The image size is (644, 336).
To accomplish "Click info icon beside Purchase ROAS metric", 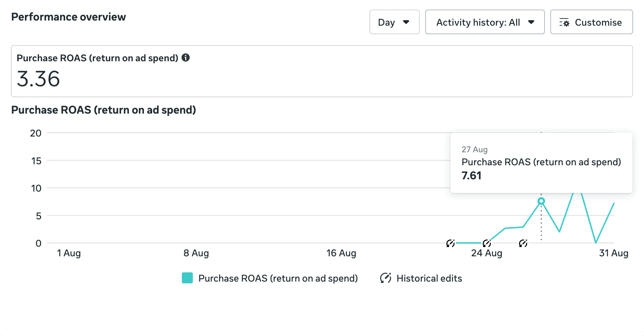I will 186,57.
